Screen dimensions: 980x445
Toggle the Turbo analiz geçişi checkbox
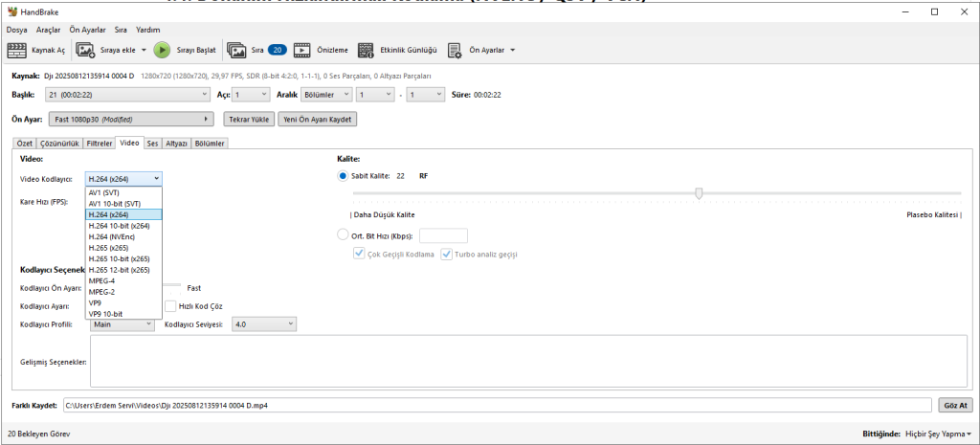point(446,255)
